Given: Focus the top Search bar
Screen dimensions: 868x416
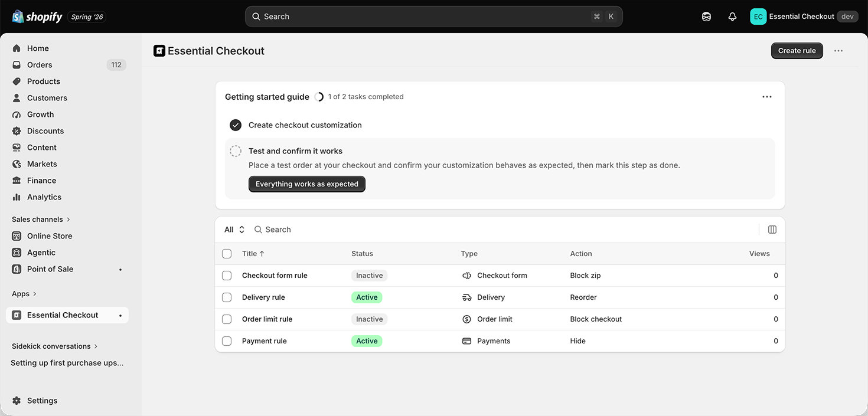Looking at the screenshot, I should (434, 17).
